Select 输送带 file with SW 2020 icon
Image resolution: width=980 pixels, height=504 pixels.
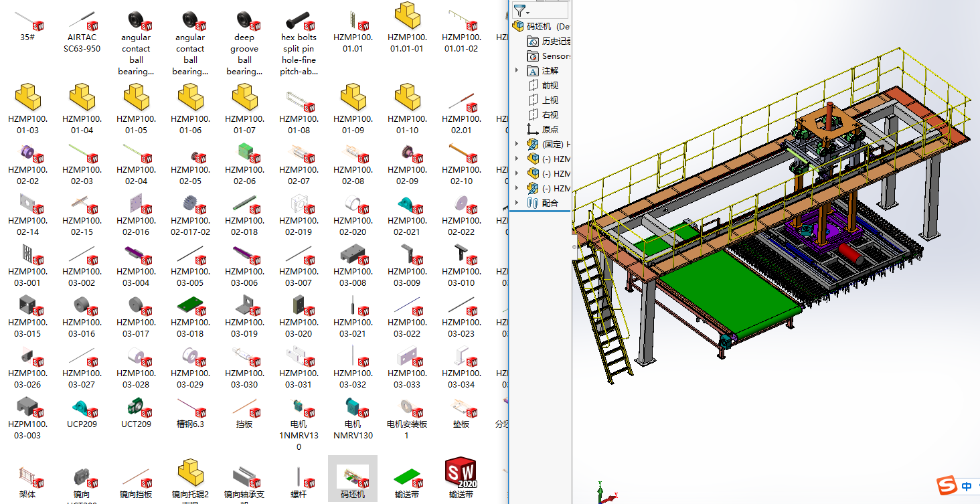[461, 479]
